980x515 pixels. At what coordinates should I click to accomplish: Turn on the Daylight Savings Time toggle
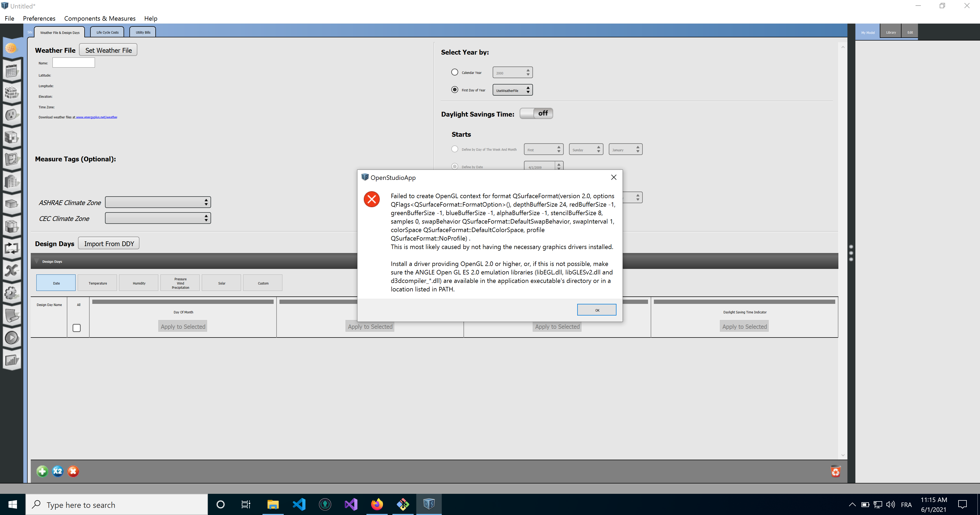coord(536,113)
